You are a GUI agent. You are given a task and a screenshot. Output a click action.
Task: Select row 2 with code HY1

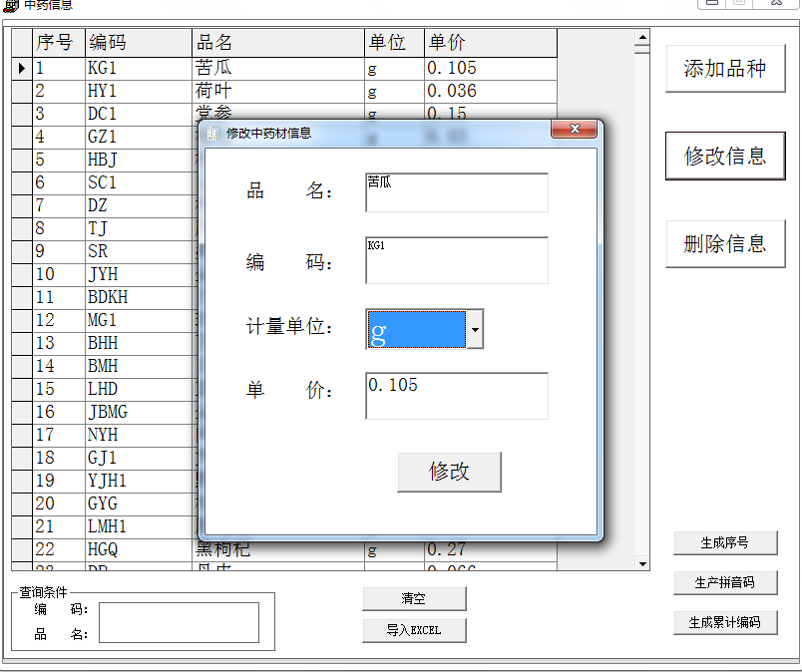pyautogui.click(x=102, y=91)
